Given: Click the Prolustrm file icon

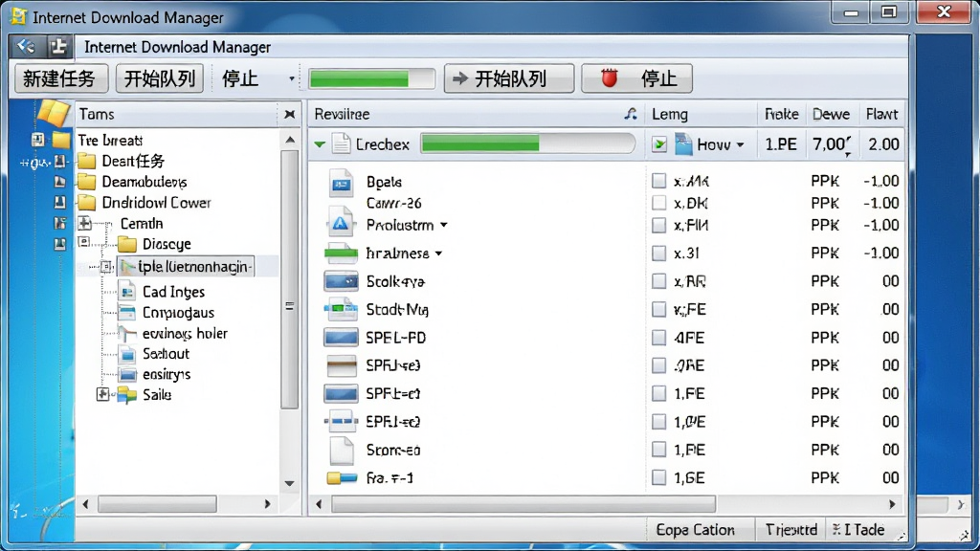Looking at the screenshot, I should pos(340,223).
